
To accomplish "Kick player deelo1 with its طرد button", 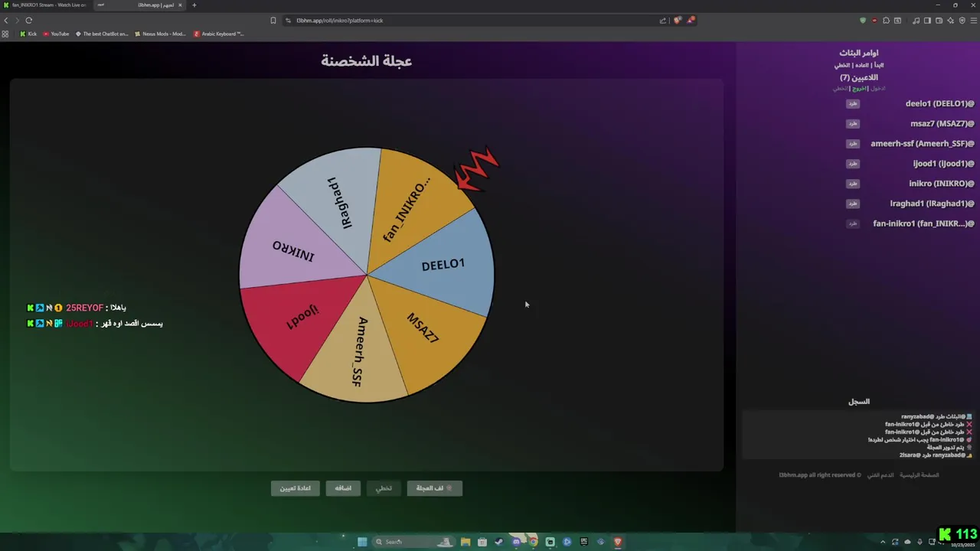I will (x=853, y=103).
